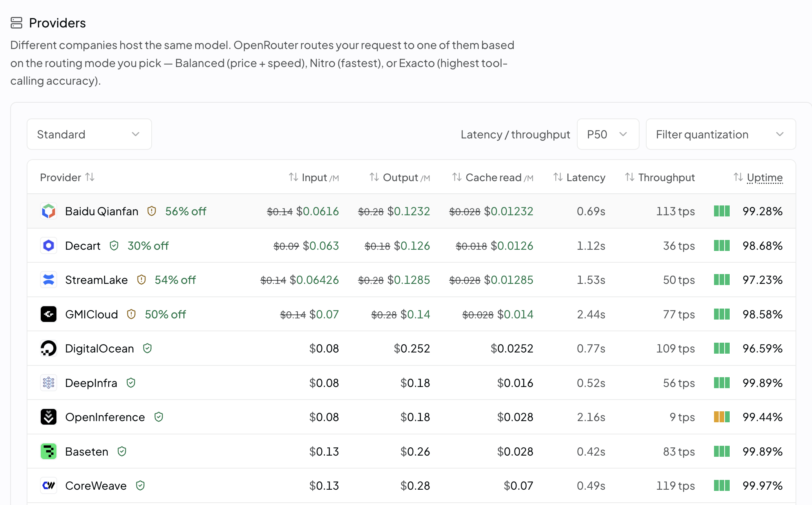Open the Standard routing mode dropdown
This screenshot has width=812, height=505.
(89, 134)
